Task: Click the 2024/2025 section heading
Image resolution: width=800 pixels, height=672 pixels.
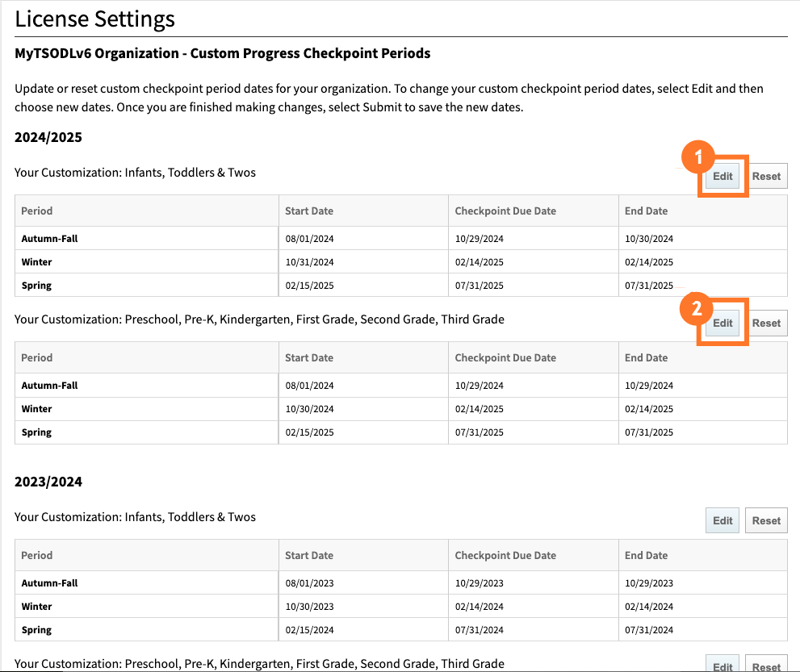Action: [48, 137]
